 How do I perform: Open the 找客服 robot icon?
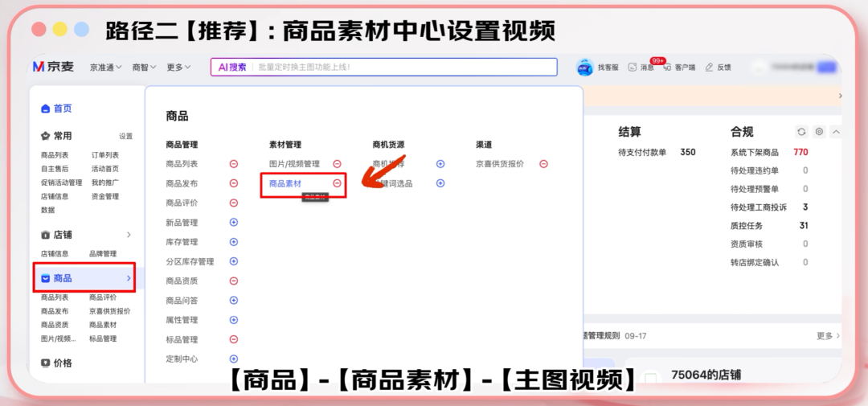[x=584, y=67]
